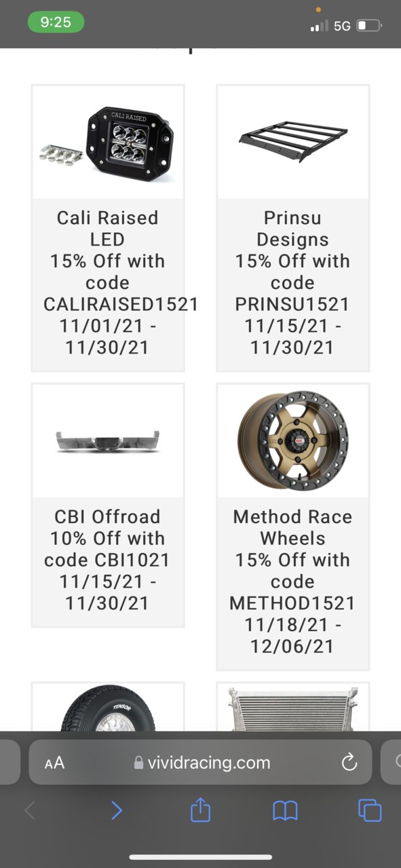Tap the green 9:25 time pill
401x868 pixels.
pos(56,22)
